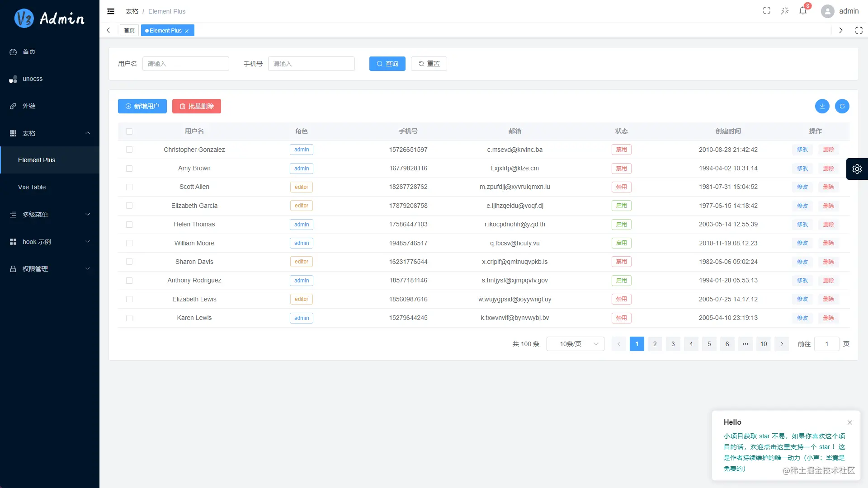Image resolution: width=868 pixels, height=488 pixels.
Task: Click 修改 on Scott Allen's row
Action: pos(802,187)
